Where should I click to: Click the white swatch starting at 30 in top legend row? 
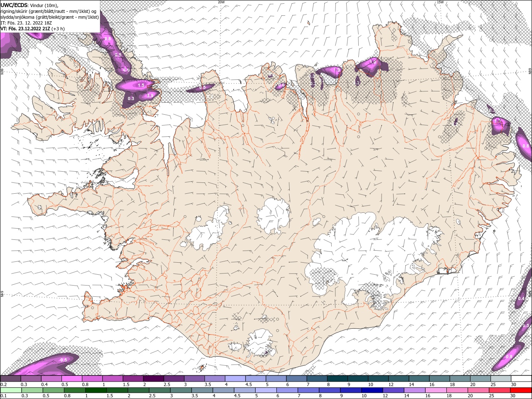521,379
